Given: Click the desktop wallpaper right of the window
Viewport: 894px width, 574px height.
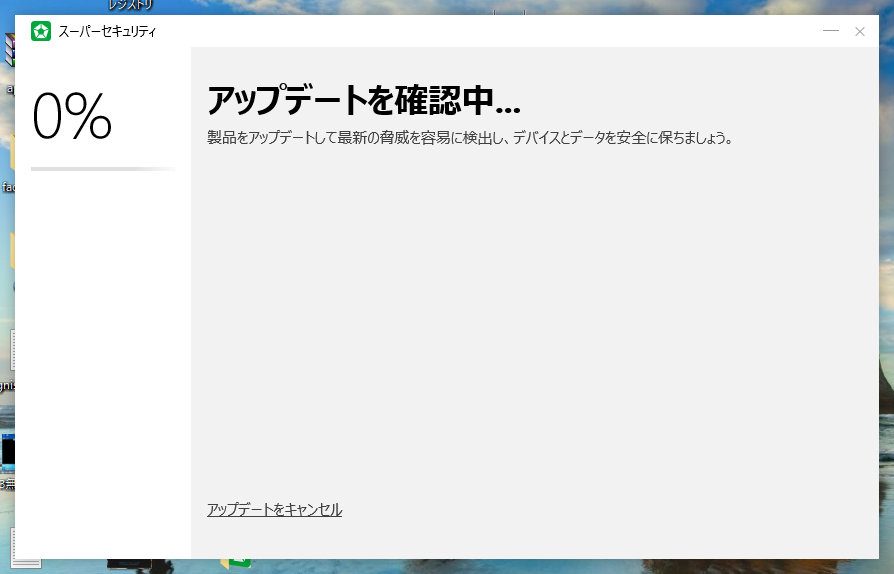Looking at the screenshot, I should [x=886, y=300].
